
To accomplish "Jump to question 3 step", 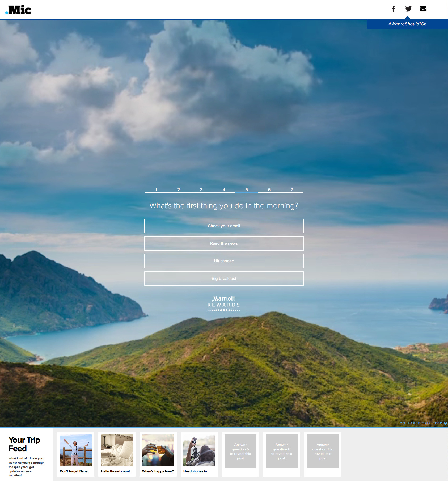I will click(201, 190).
